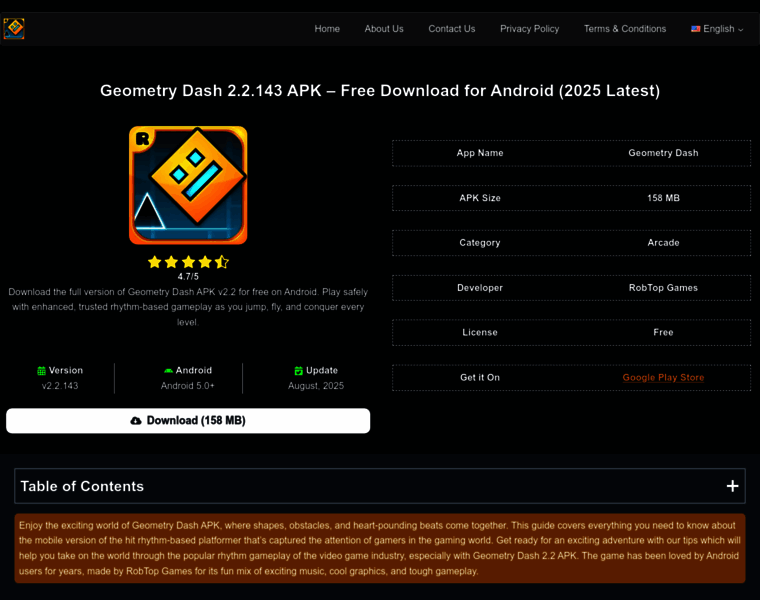760x600 pixels.
Task: Click the app description under the rating
Action: point(188,307)
